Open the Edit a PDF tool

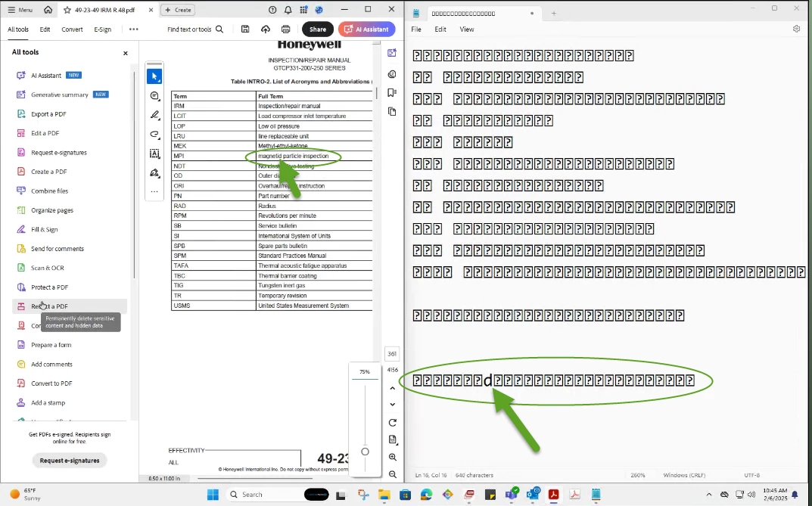tap(45, 133)
